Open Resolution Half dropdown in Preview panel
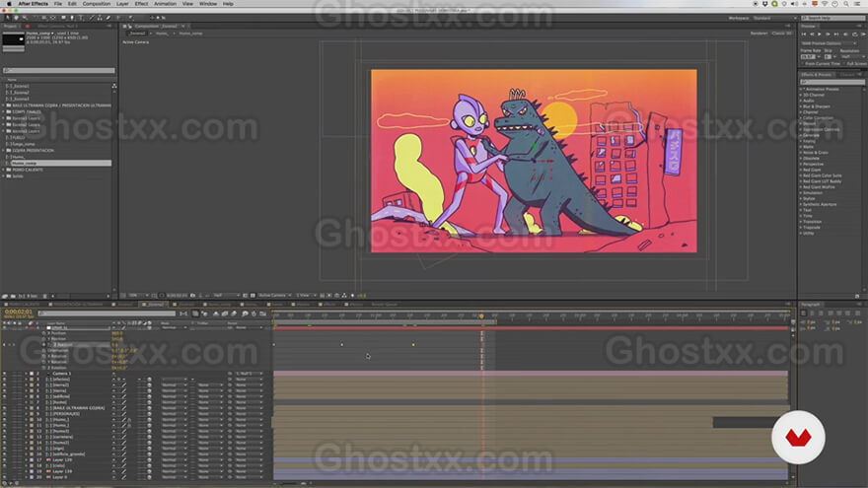The width and height of the screenshot is (868, 488). [852, 56]
